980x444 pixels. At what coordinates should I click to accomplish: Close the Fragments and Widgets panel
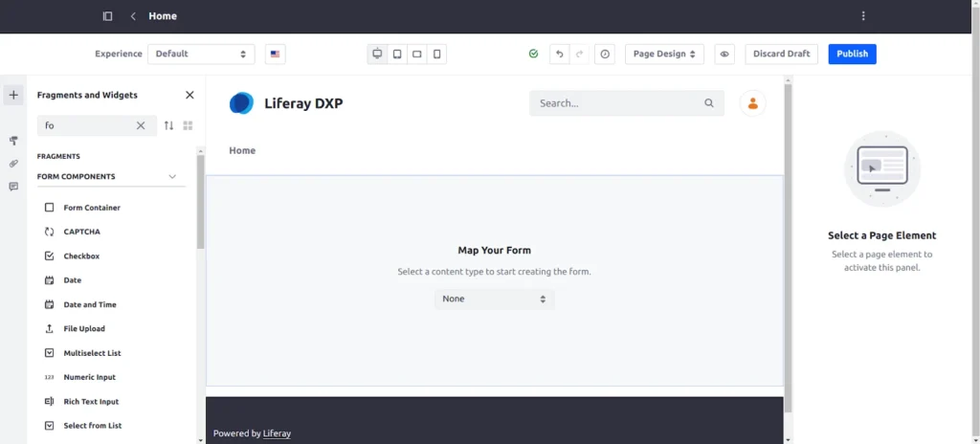point(189,95)
